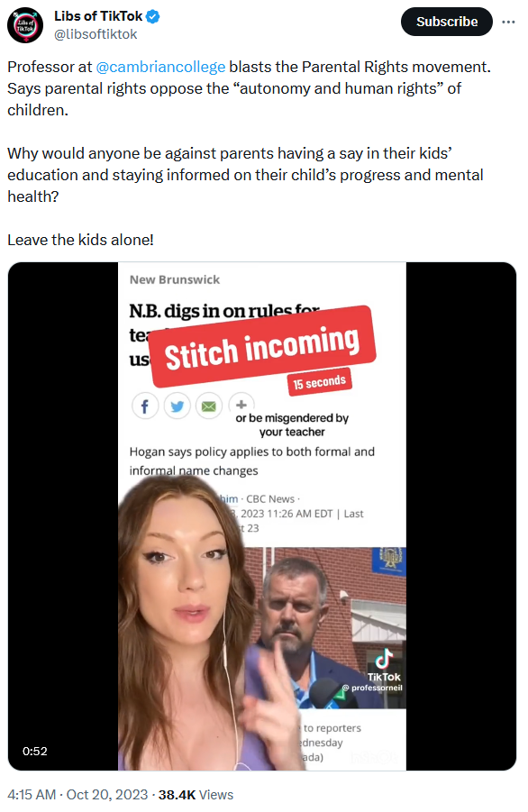Viewport: 528px width, 812px height.
Task: Subscribe to Libs of TikTok
Action: [446, 22]
